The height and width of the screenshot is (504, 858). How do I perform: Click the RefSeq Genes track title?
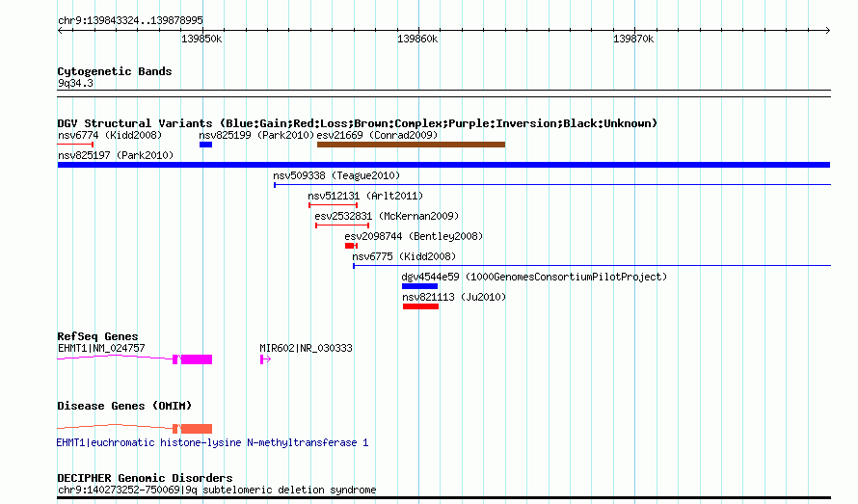click(97, 336)
